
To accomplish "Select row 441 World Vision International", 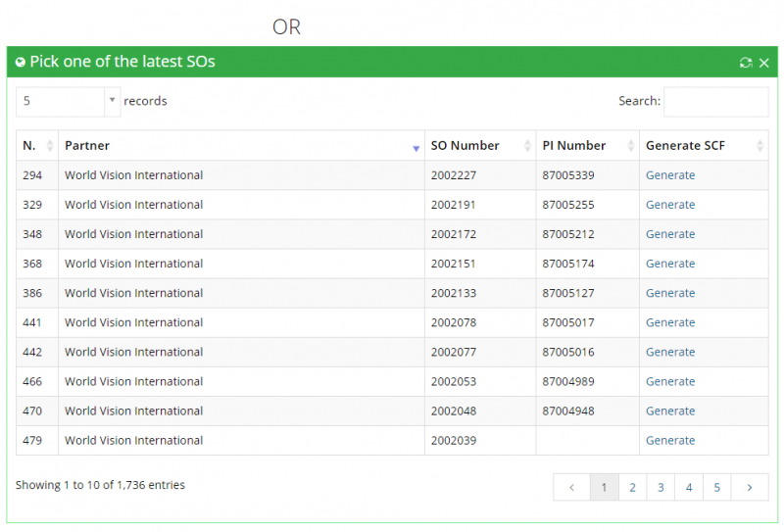I will (x=133, y=322).
